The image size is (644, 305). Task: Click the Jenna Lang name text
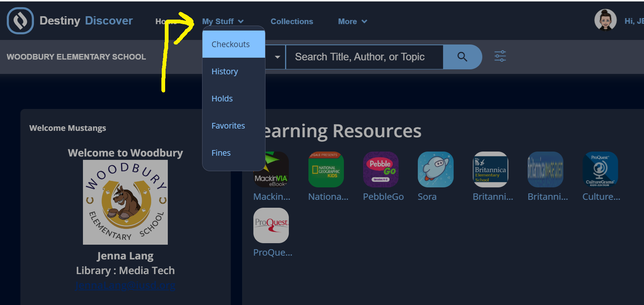(x=125, y=256)
